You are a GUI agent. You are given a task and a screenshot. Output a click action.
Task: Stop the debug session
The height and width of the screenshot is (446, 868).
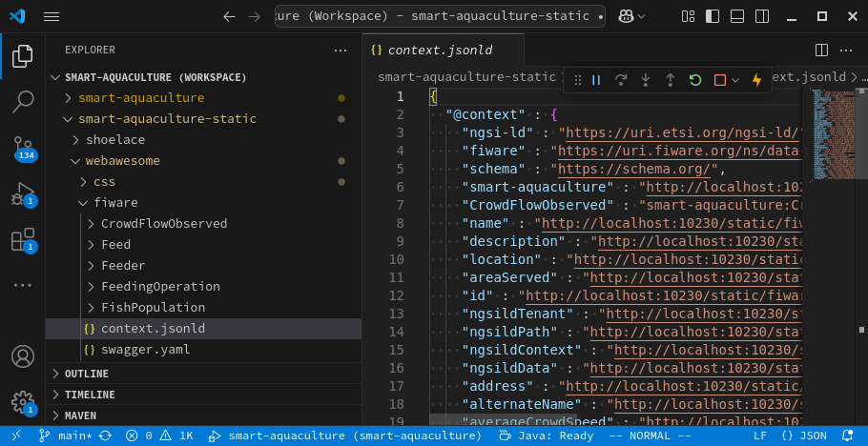[719, 80]
